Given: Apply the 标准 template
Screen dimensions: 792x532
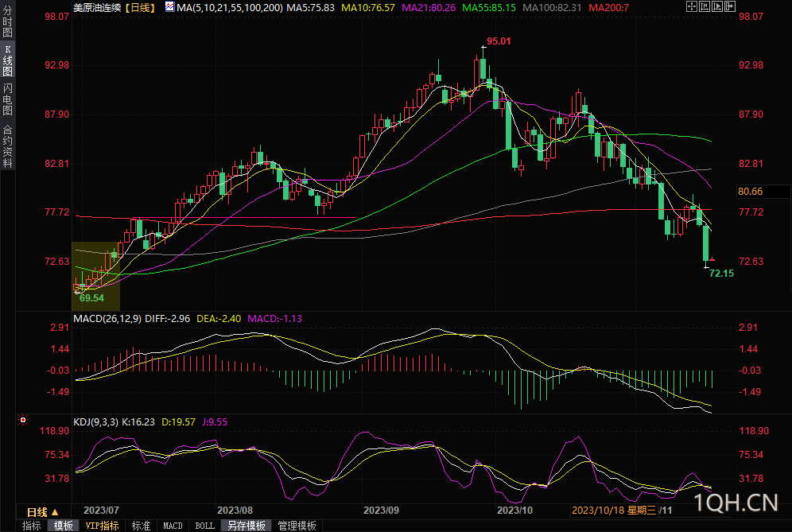Looking at the screenshot, I should pos(141,526).
